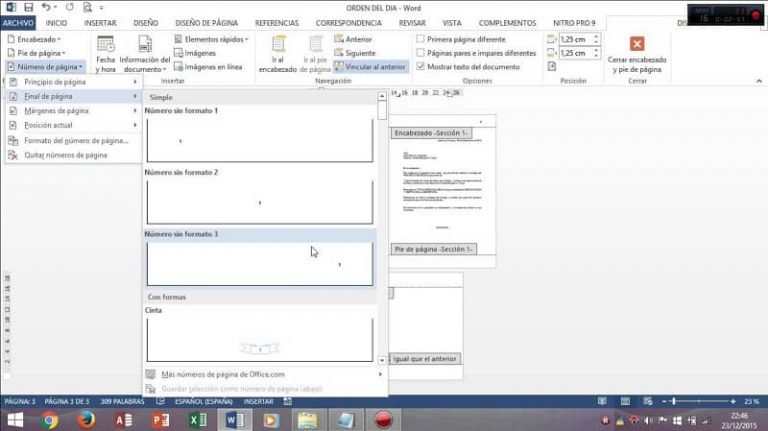Click the proofing errors status bar icon

pos(160,402)
